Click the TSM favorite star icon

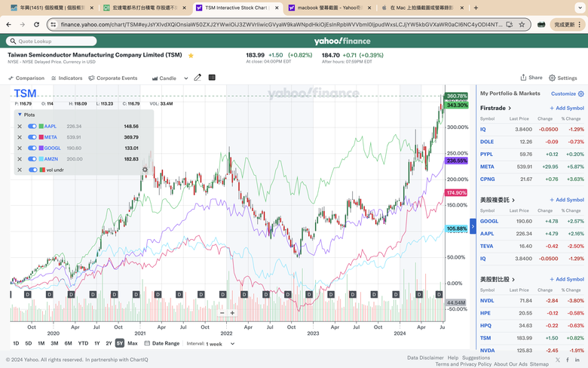191,56
